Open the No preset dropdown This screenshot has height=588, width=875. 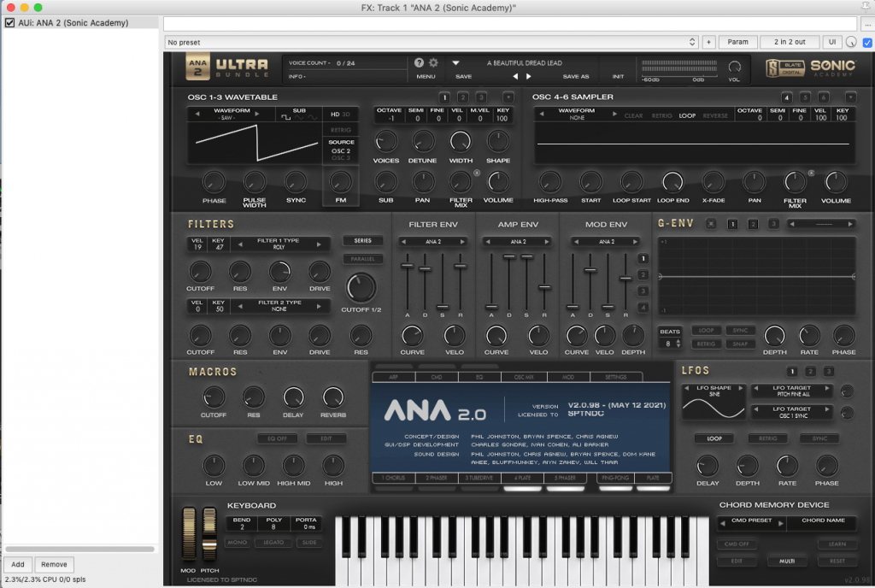click(x=432, y=43)
